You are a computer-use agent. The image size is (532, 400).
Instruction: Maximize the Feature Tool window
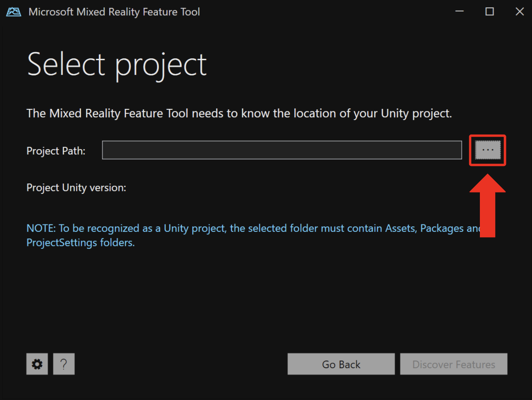(490, 12)
